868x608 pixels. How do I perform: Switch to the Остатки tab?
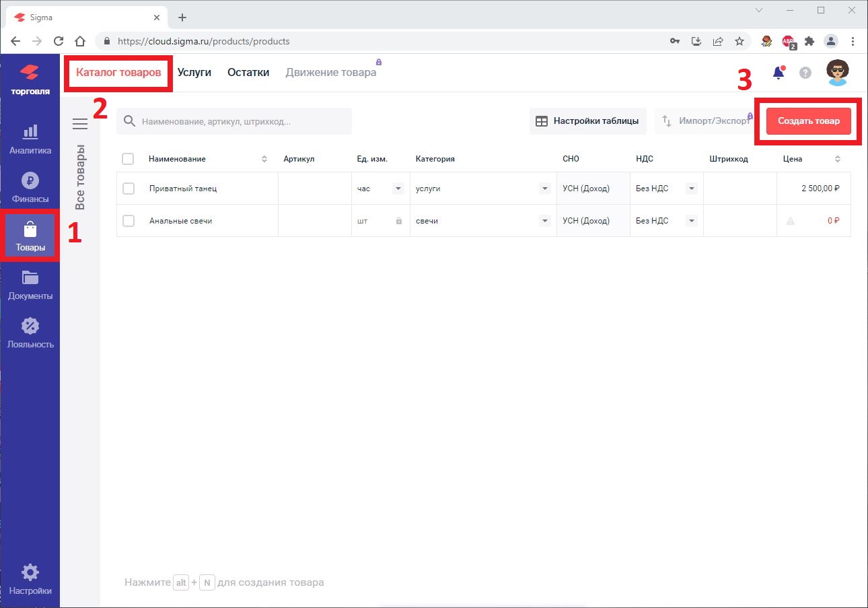coord(248,73)
